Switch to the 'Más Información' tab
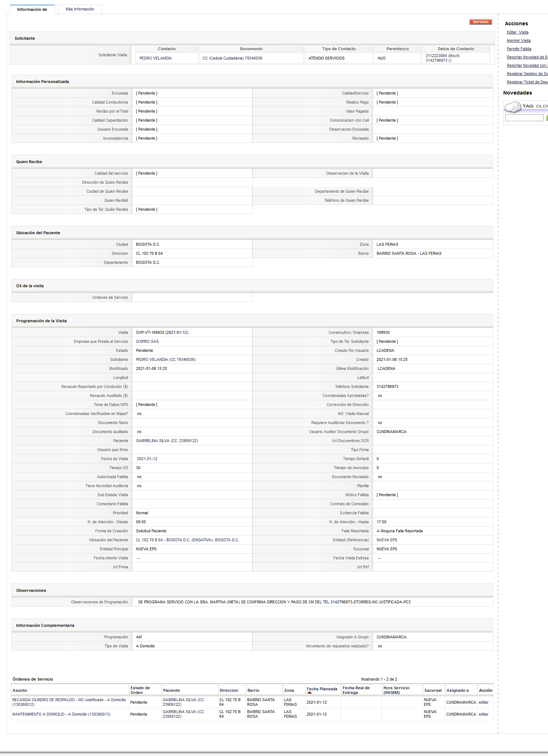 (80, 9)
